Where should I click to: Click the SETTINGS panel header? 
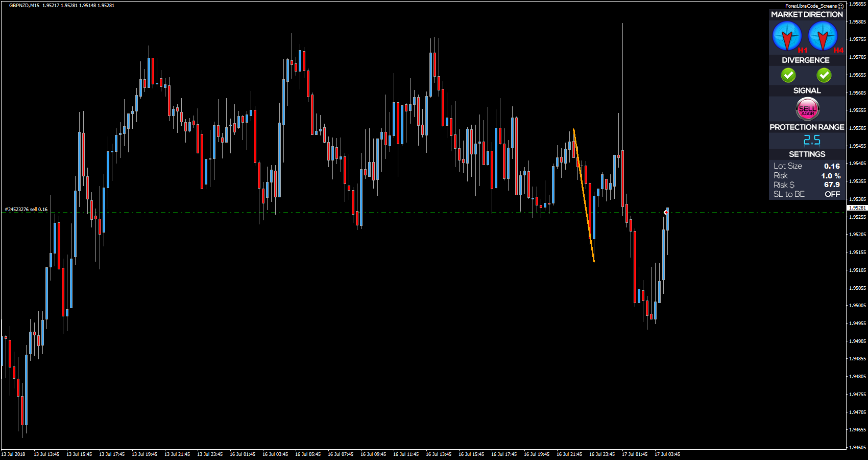(x=807, y=154)
